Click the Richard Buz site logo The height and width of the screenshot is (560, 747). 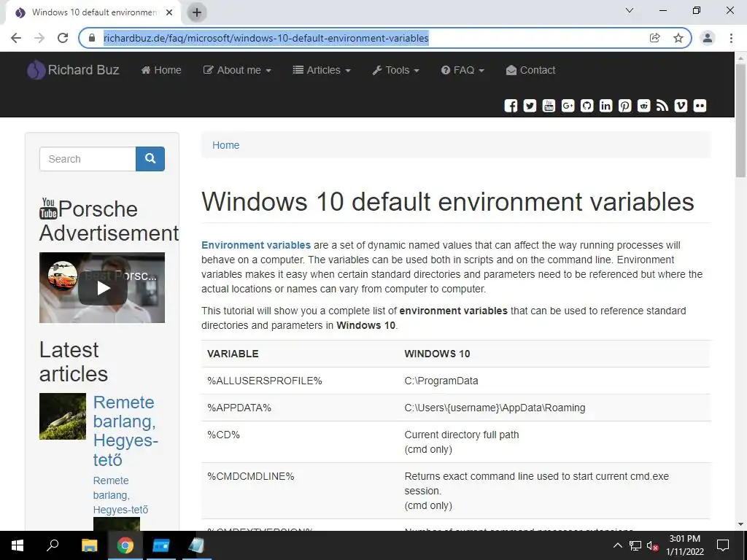(73, 70)
